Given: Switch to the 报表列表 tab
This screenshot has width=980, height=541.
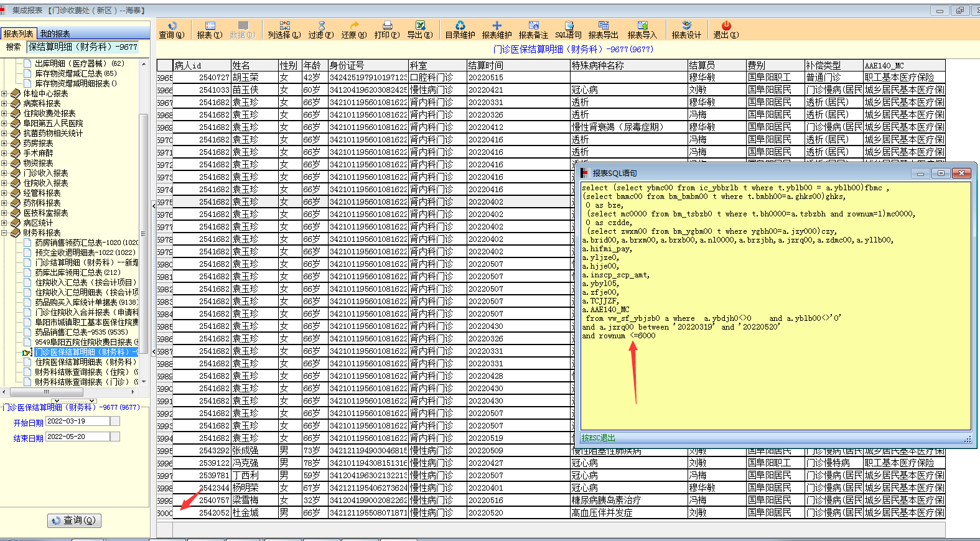Looking at the screenshot, I should 19,34.
